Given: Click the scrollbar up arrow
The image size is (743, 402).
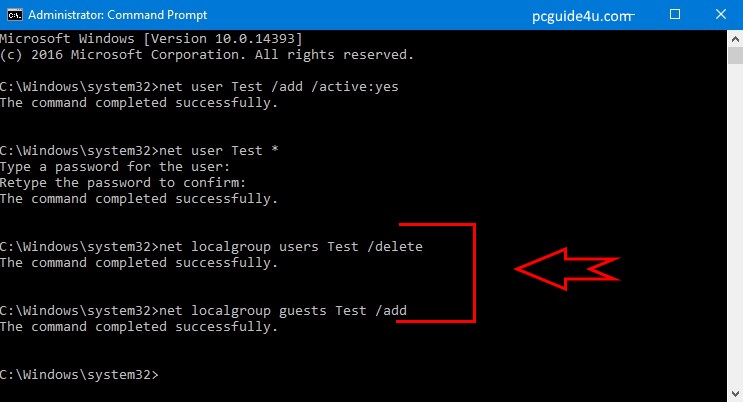Looking at the screenshot, I should click(734, 38).
